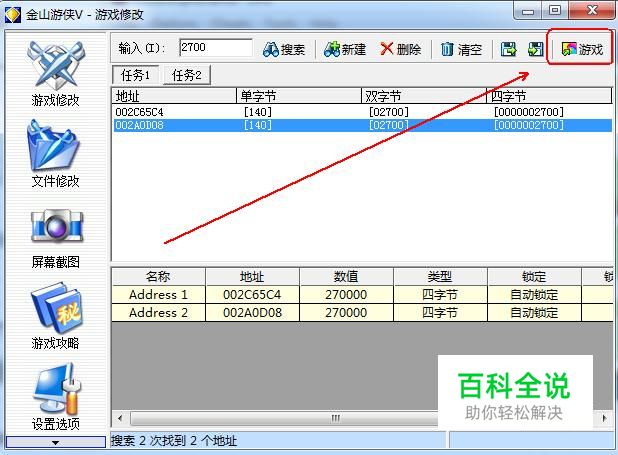
Task: Click the 删除 red X delete button
Action: tap(400, 49)
